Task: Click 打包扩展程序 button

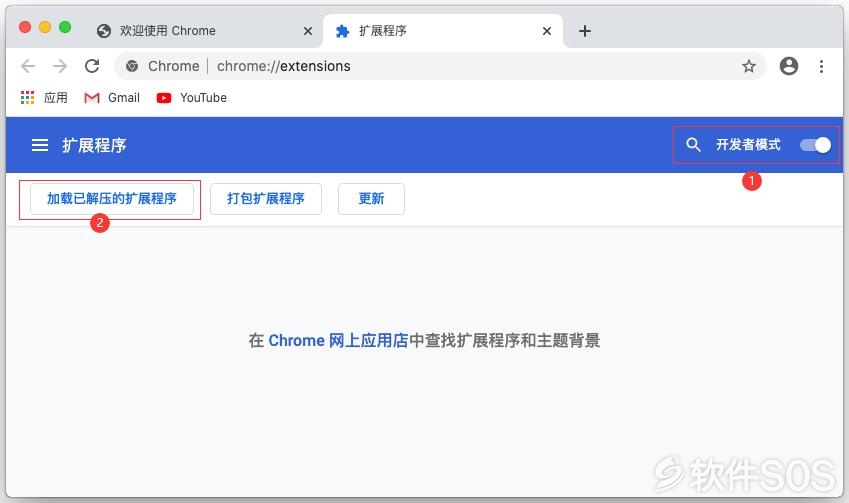Action: [x=266, y=199]
